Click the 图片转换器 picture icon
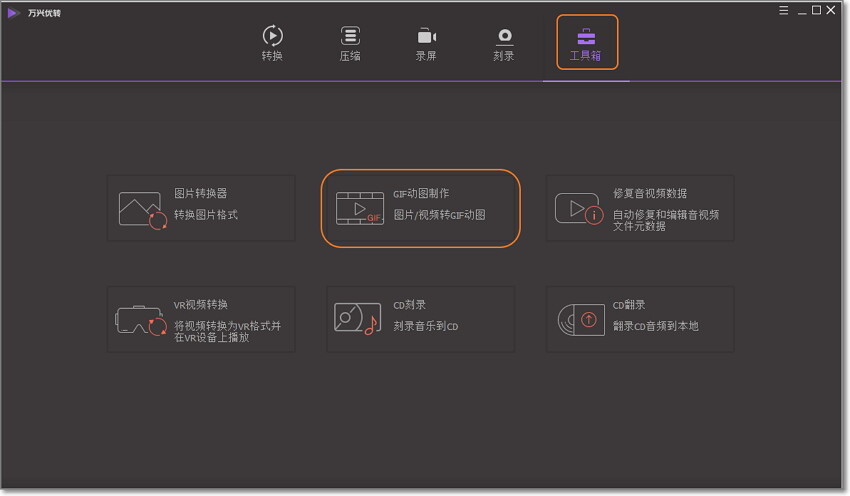The height and width of the screenshot is (496, 850). pos(143,210)
